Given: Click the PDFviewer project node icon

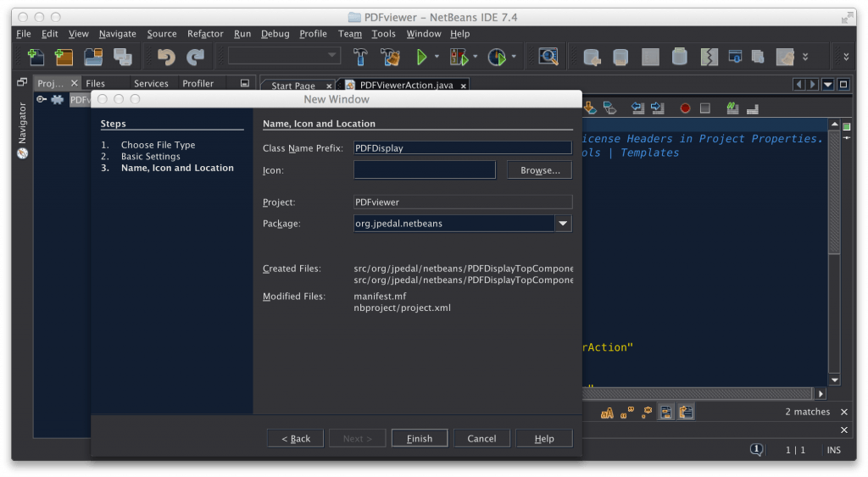Looking at the screenshot, I should pos(58,100).
